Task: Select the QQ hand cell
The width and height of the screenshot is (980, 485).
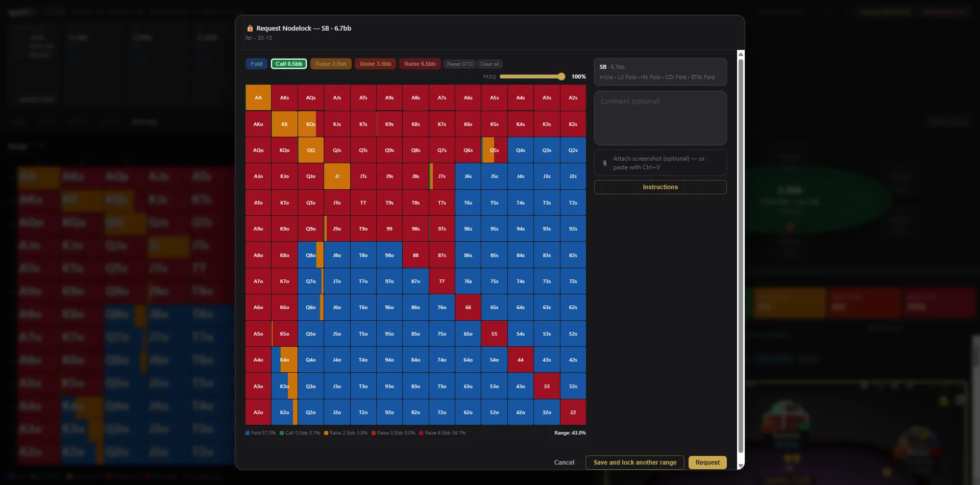Action: 311,150
